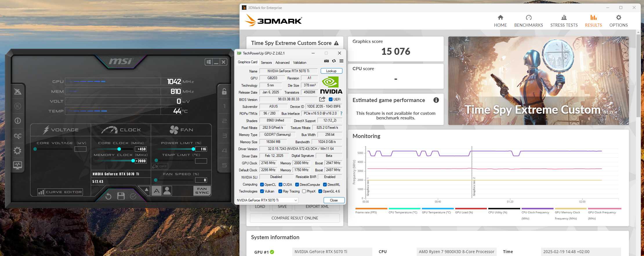Toggle the power/temp limit link OFF switch
Screen dimensions: 644x256
click(160, 166)
